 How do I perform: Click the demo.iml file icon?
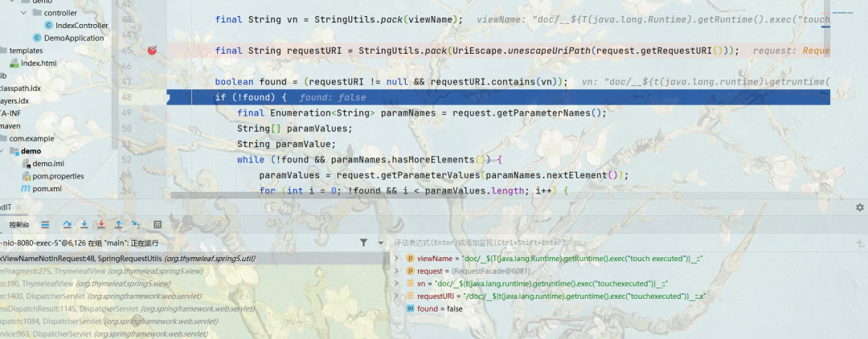(x=26, y=164)
